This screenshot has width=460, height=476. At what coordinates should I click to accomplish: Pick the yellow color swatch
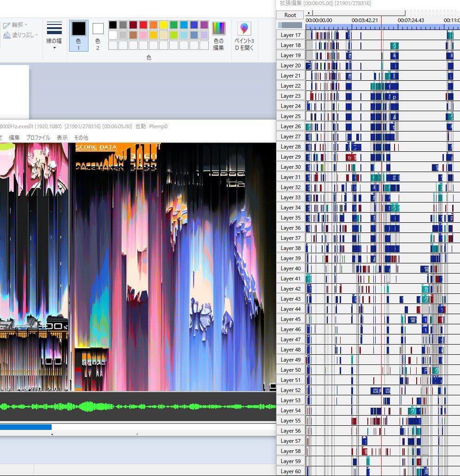pos(164,24)
